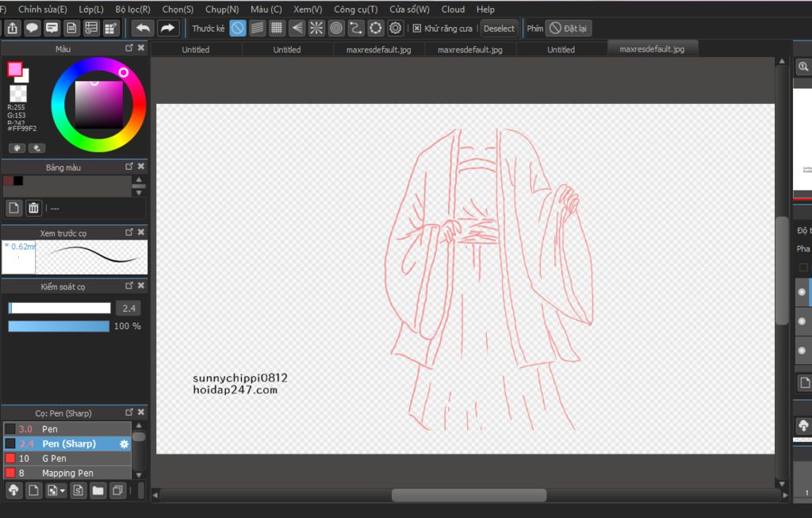This screenshot has width=812, height=518.
Task: Click the magnifier zoom icon on right panel
Action: click(803, 67)
